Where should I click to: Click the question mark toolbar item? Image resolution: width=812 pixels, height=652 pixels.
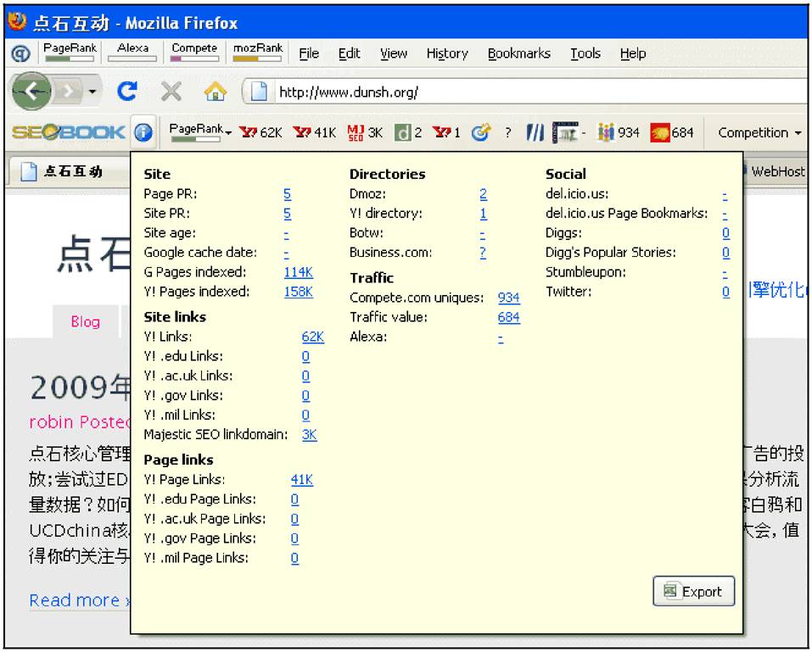[508, 133]
